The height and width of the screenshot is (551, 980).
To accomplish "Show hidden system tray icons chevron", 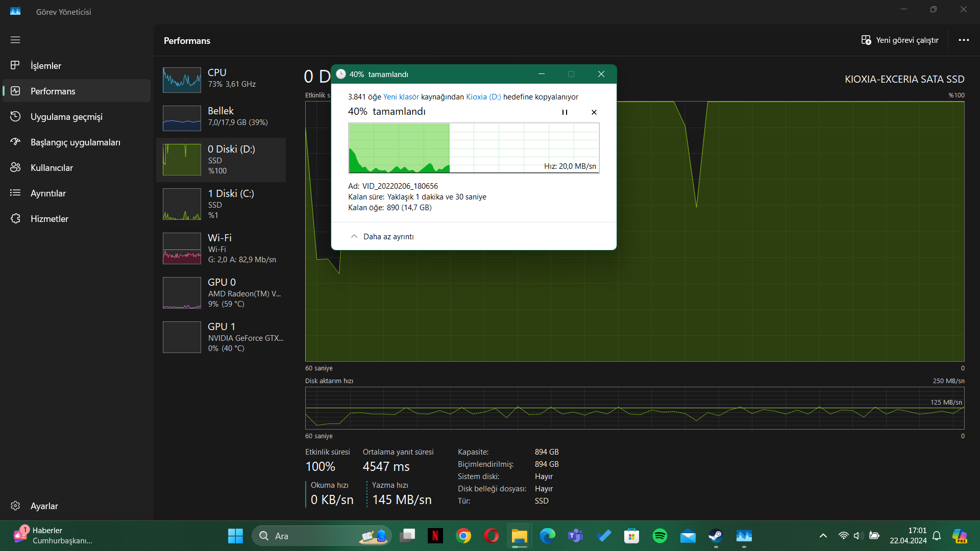I will (823, 536).
